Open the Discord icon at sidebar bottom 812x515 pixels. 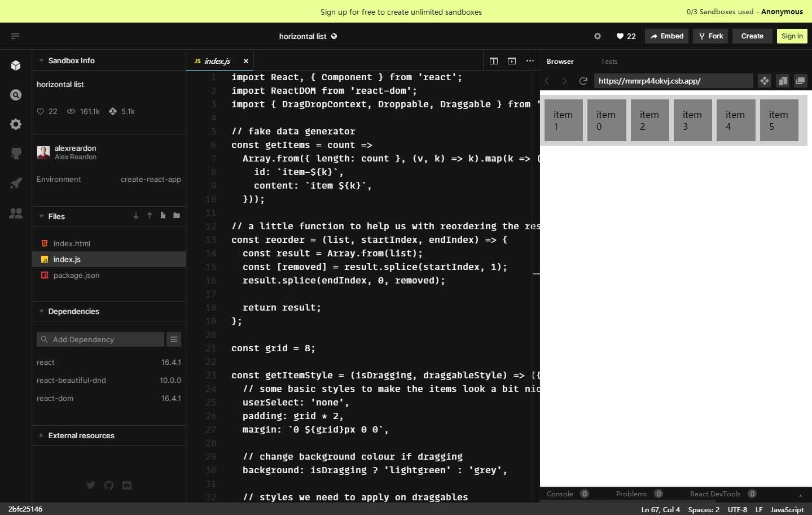point(127,485)
